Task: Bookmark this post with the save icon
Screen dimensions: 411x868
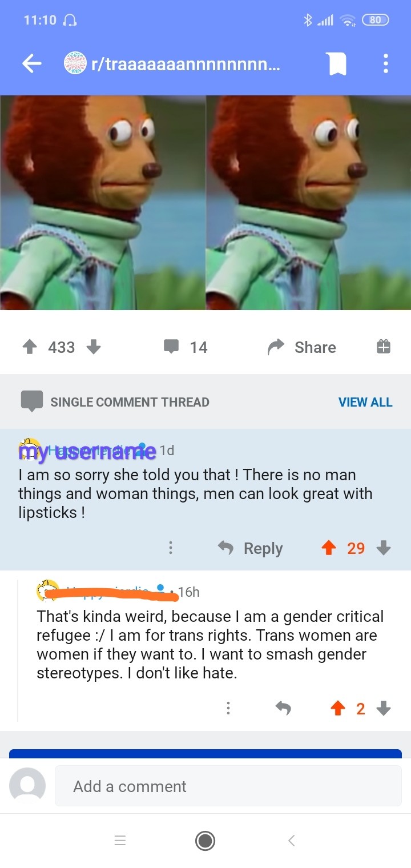Action: point(337,64)
